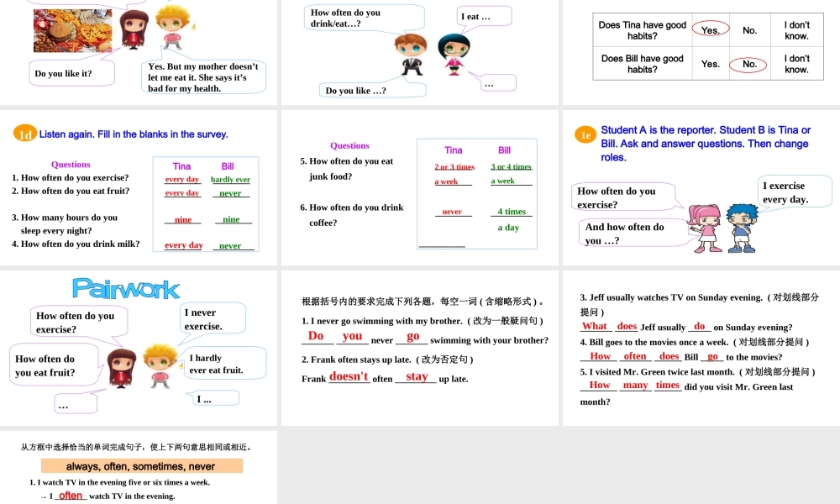This screenshot has height=504, width=840.
Task: Click the circled No answer for Bill
Action: point(749,64)
